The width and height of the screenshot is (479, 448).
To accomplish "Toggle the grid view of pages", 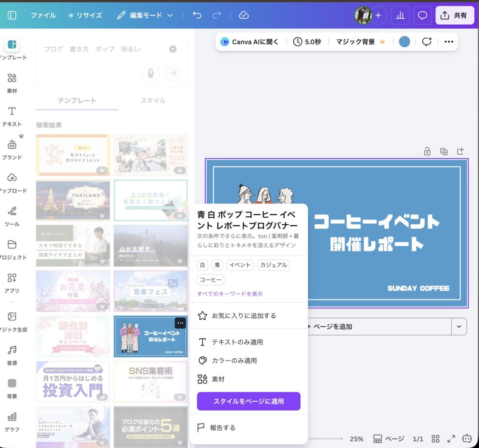I will [x=435, y=439].
